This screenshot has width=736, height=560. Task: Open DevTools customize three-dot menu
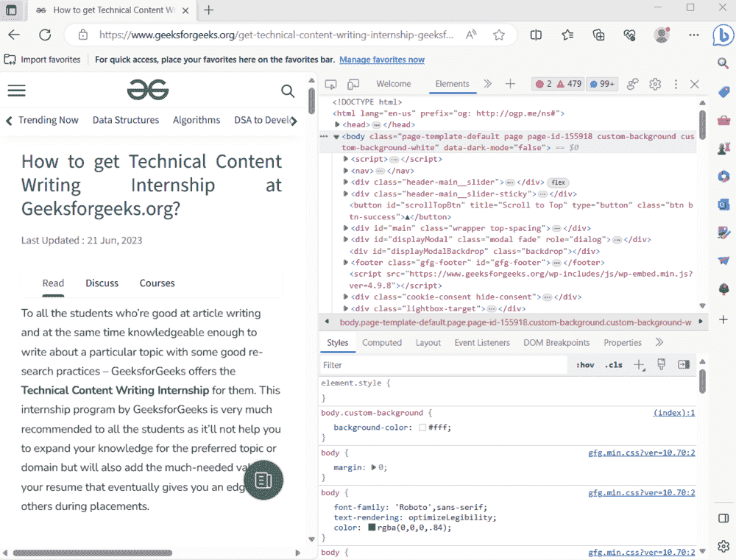point(676,84)
